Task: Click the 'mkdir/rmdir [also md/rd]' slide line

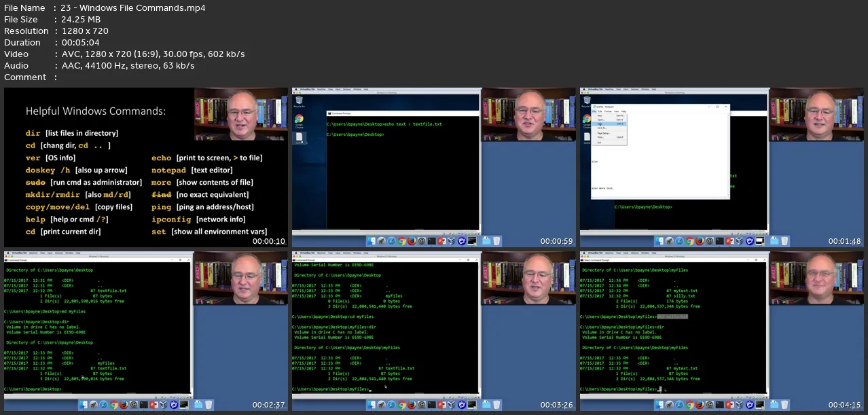Action: 78,194
